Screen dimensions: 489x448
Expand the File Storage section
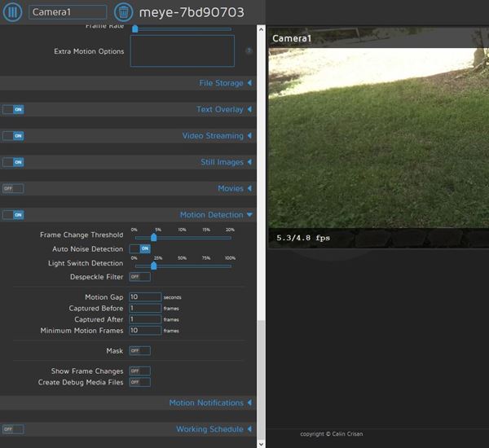pyautogui.click(x=225, y=83)
